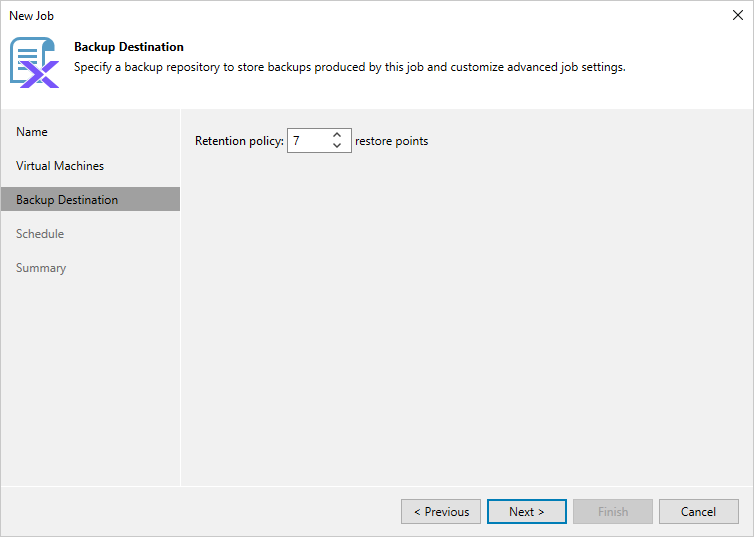754x537 pixels.
Task: Increase retention policy with up arrow
Action: (x=337, y=135)
